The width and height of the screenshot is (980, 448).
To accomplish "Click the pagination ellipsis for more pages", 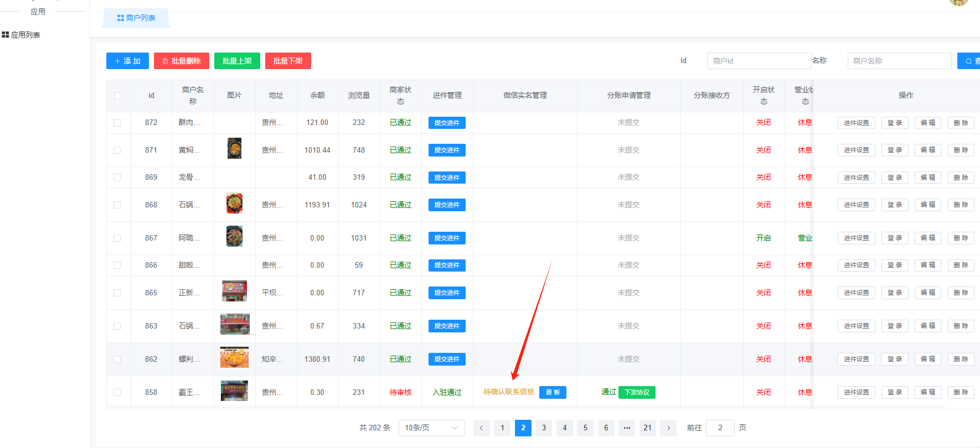I will [627, 428].
